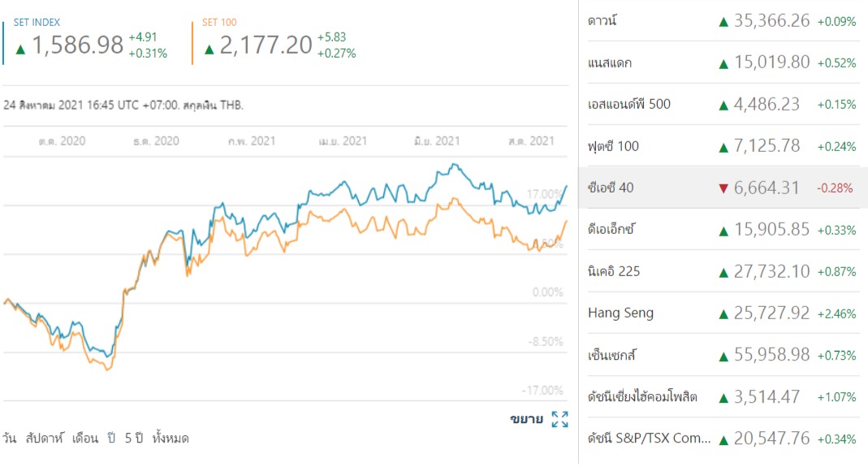Open the ฟุตซี 100 index row
The height and width of the screenshot is (471, 868).
(x=613, y=146)
